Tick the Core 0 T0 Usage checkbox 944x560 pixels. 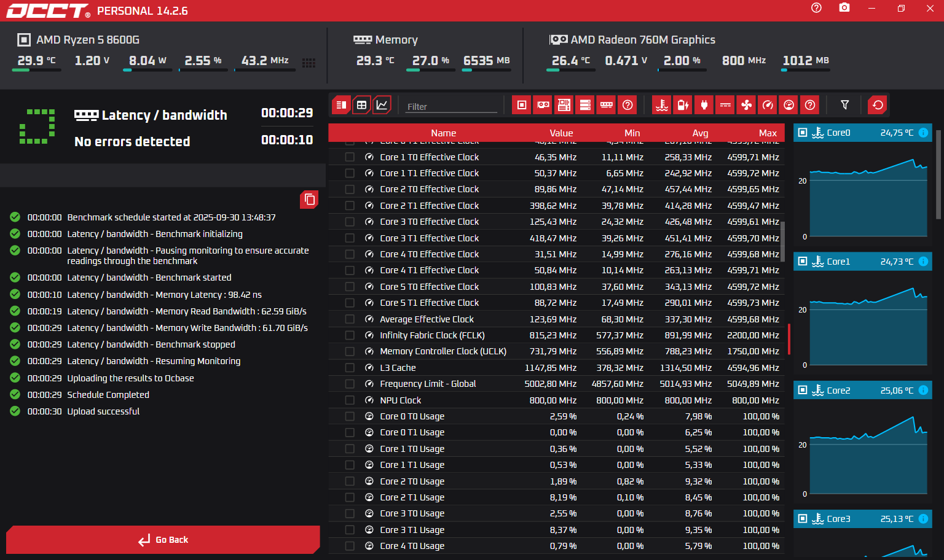tap(350, 416)
